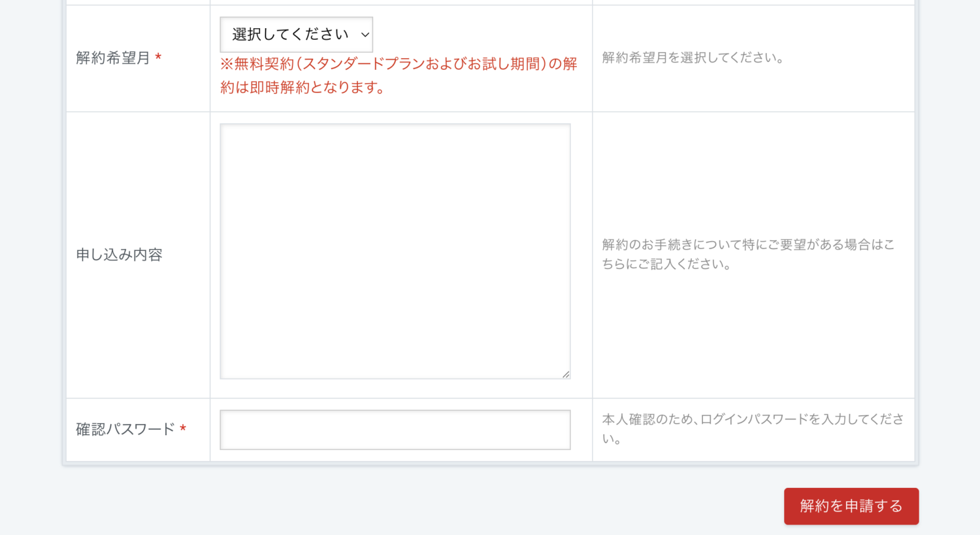Expand the 選択してください combo box
The height and width of the screenshot is (535, 980).
point(295,34)
